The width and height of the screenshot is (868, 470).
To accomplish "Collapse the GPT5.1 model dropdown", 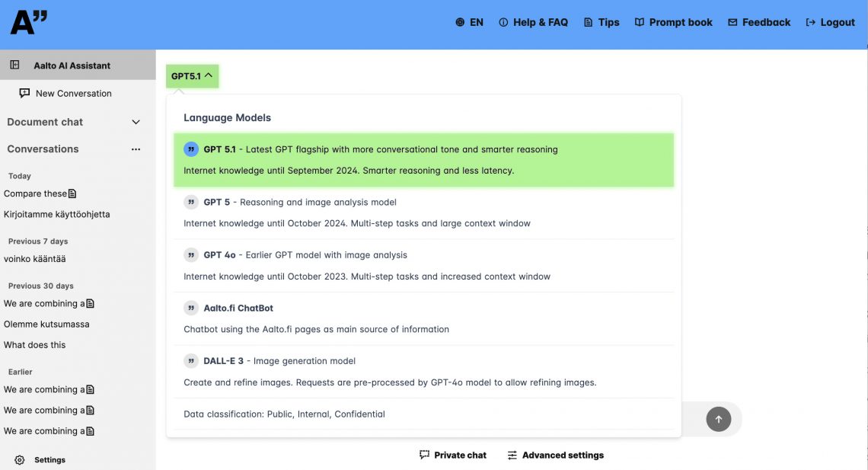I will pyautogui.click(x=192, y=76).
